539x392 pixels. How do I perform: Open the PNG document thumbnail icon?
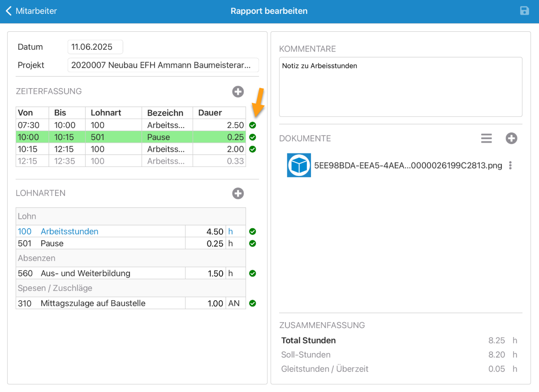tap(299, 166)
